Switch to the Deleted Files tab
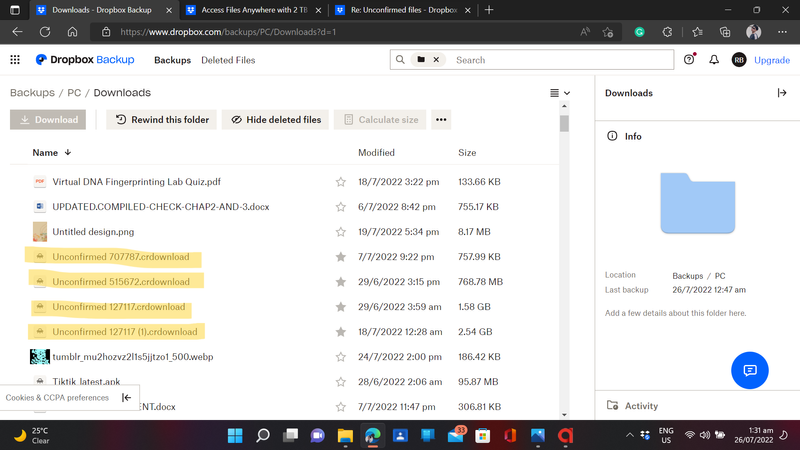 (228, 60)
